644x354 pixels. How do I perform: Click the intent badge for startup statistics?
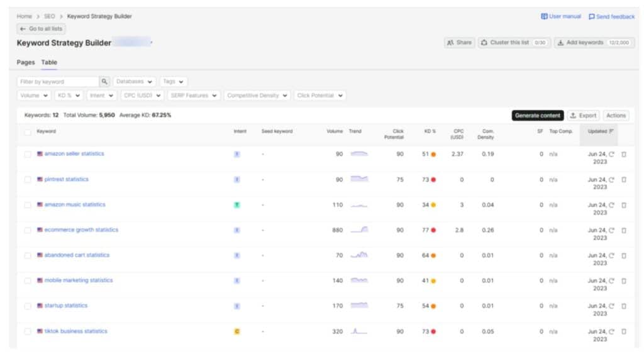[x=237, y=306]
